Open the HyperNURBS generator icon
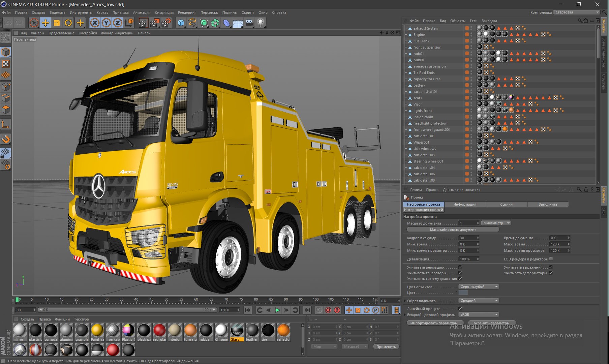 (204, 23)
